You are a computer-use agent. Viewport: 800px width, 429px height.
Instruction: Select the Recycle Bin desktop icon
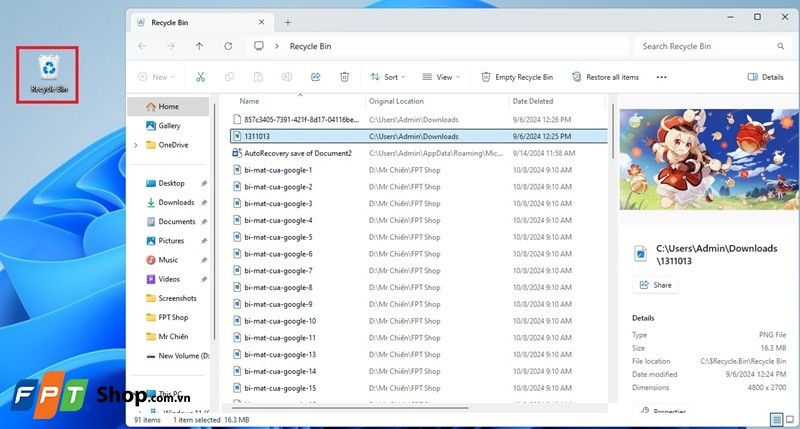[49, 74]
